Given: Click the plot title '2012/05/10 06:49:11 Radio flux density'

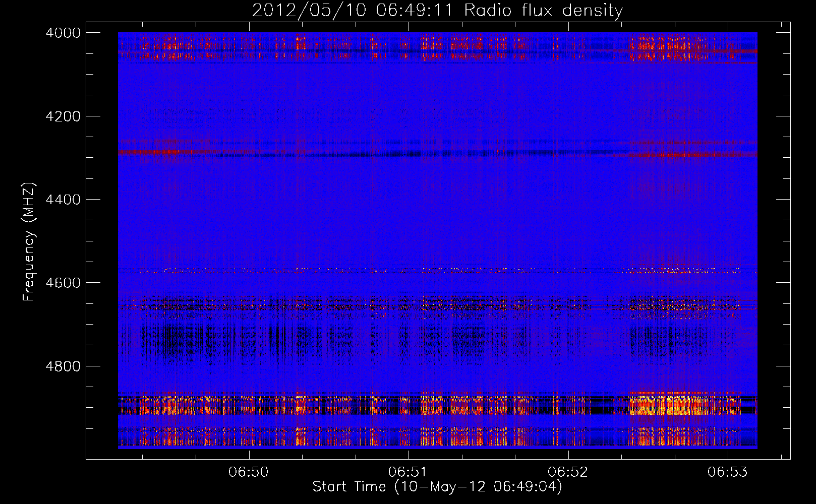Looking at the screenshot, I should click(437, 10).
